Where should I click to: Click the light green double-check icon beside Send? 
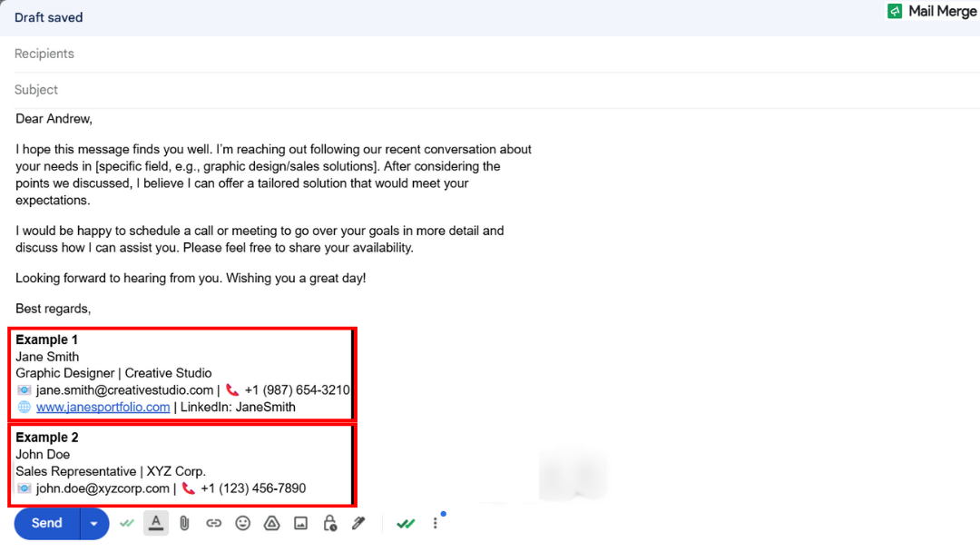[127, 523]
